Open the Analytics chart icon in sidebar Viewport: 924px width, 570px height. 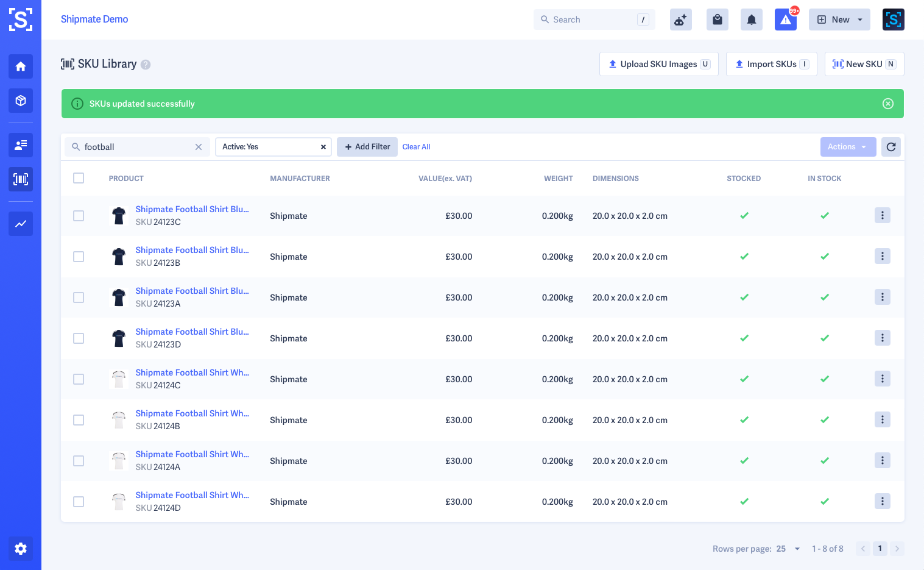coord(21,224)
